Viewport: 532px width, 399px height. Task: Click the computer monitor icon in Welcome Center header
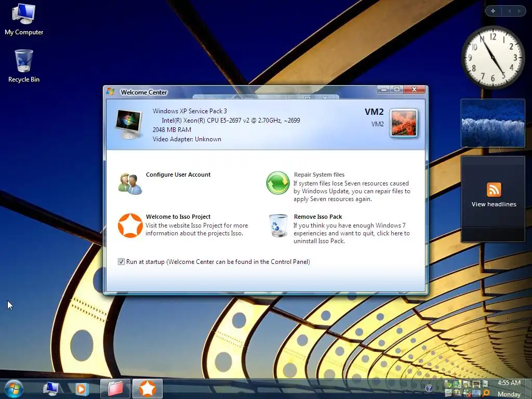tap(128, 124)
